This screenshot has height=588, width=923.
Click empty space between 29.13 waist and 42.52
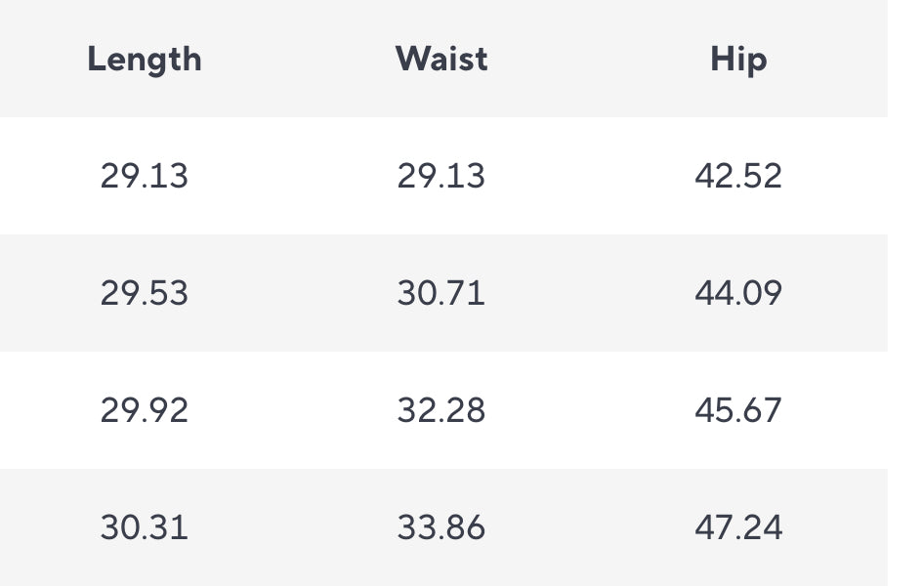(590, 176)
